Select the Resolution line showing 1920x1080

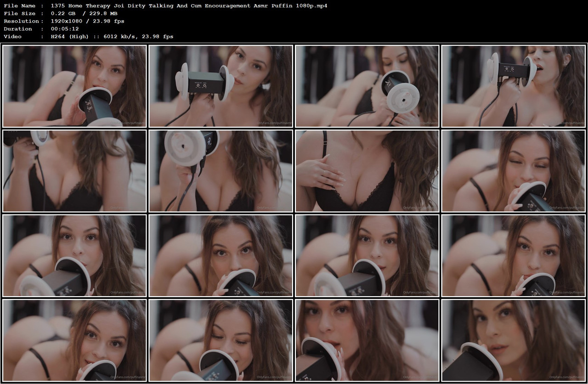point(68,21)
